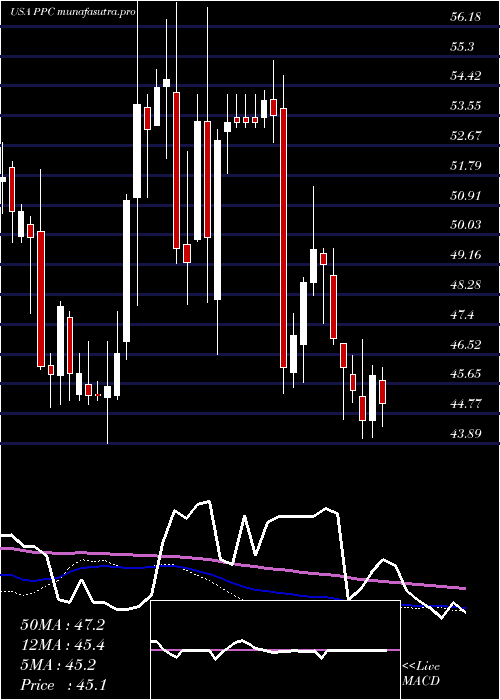This screenshot has height=700, width=500.
Task: Click the 56.18 price axis label
Action: pyautogui.click(x=465, y=17)
